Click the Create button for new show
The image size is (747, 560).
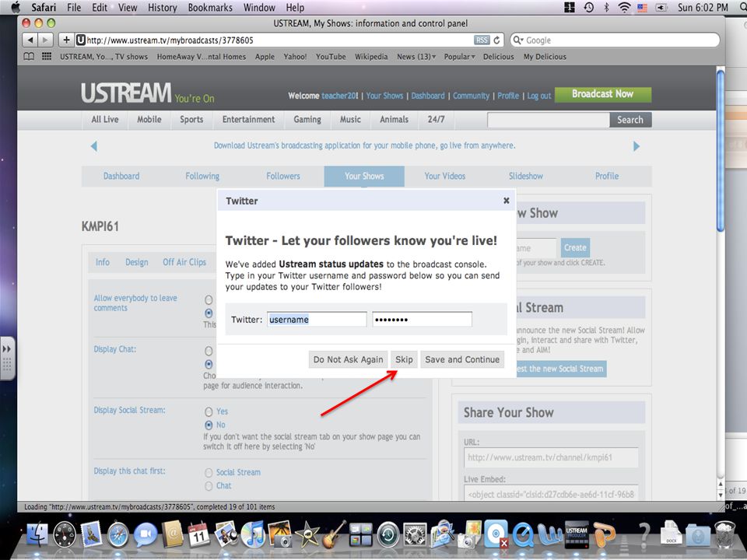575,247
